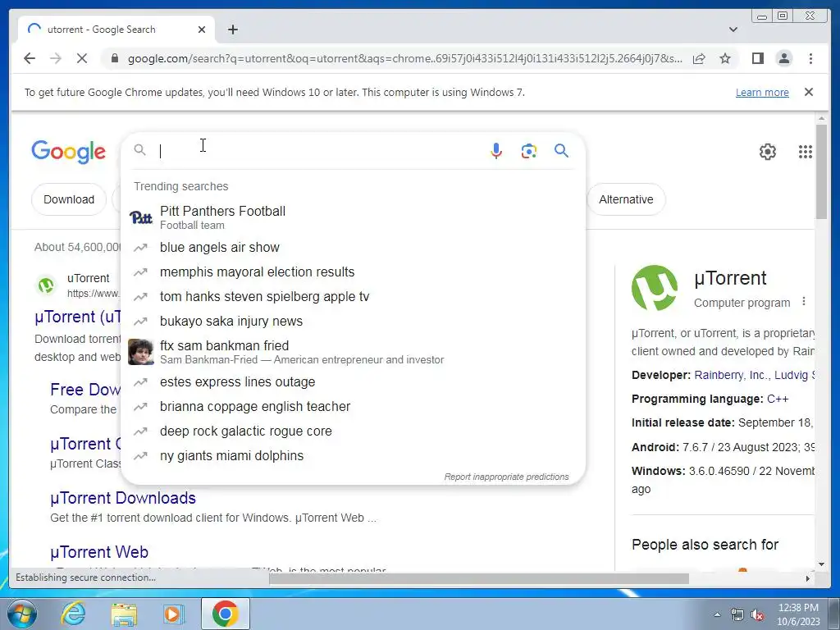Choose ftx sam bankman fried suggestion
The image size is (840, 630).
coord(353,352)
